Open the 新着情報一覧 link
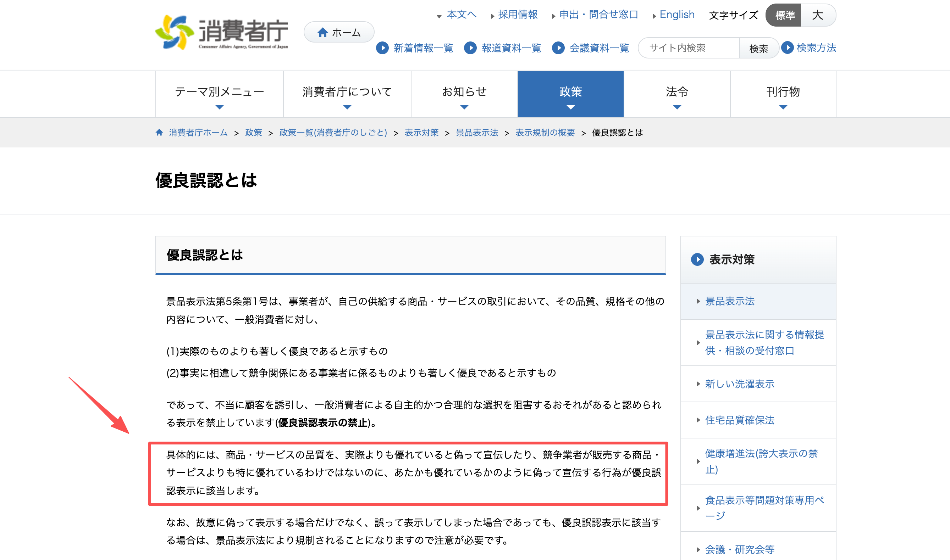 pos(423,48)
